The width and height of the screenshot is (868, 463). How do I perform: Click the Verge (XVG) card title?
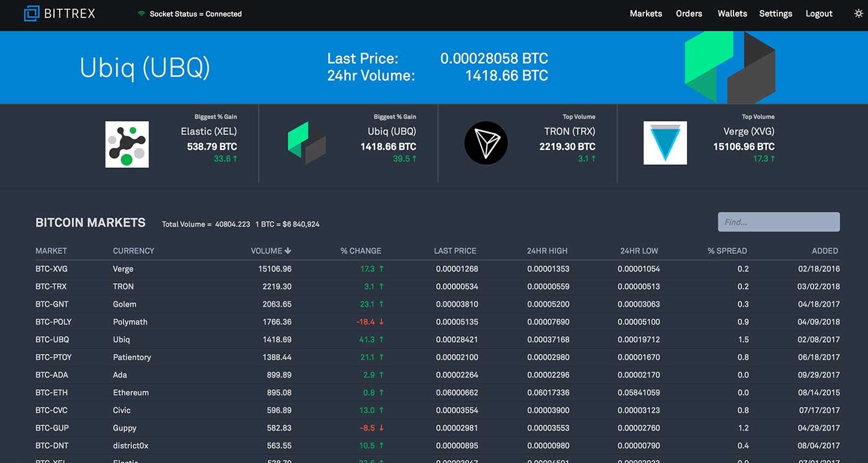click(749, 131)
